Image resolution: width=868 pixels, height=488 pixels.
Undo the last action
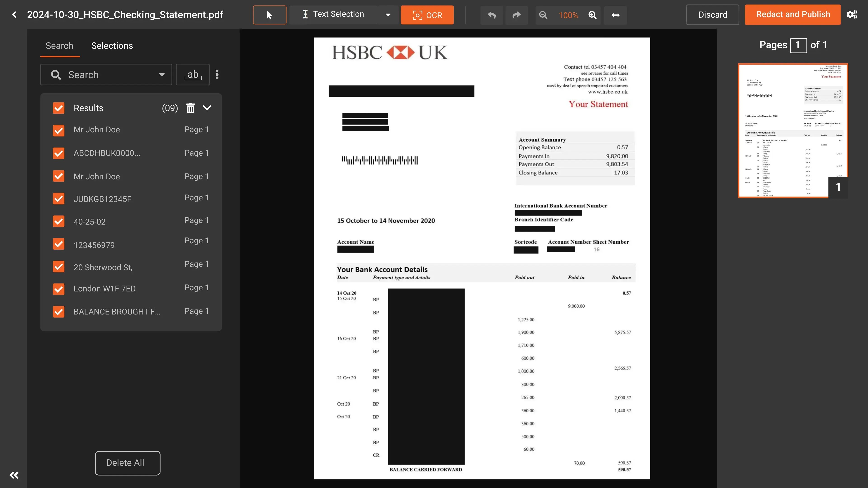pyautogui.click(x=492, y=15)
